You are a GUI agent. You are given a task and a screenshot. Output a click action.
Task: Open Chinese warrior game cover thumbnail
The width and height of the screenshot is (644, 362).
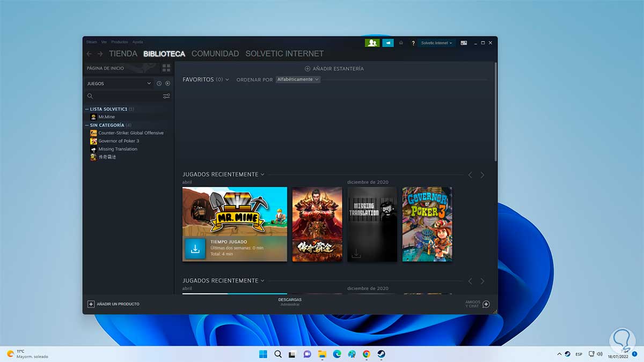click(x=317, y=224)
